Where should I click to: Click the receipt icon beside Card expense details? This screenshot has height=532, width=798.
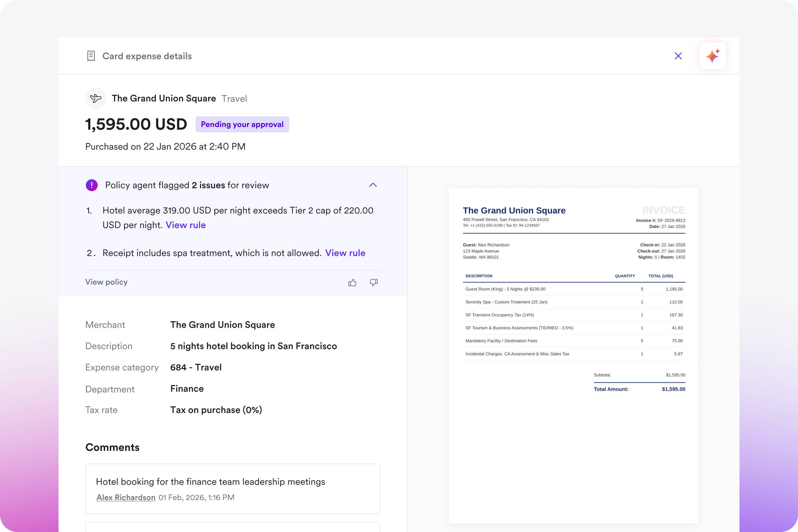click(91, 56)
